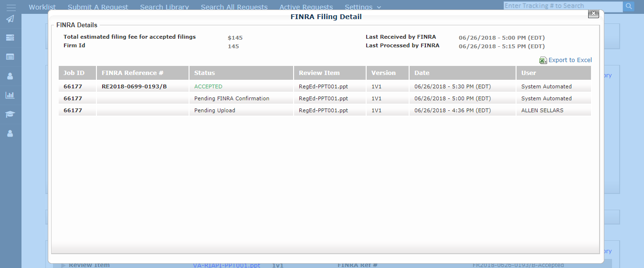Click the $145 filing fee value
644x268 pixels.
[x=235, y=38]
